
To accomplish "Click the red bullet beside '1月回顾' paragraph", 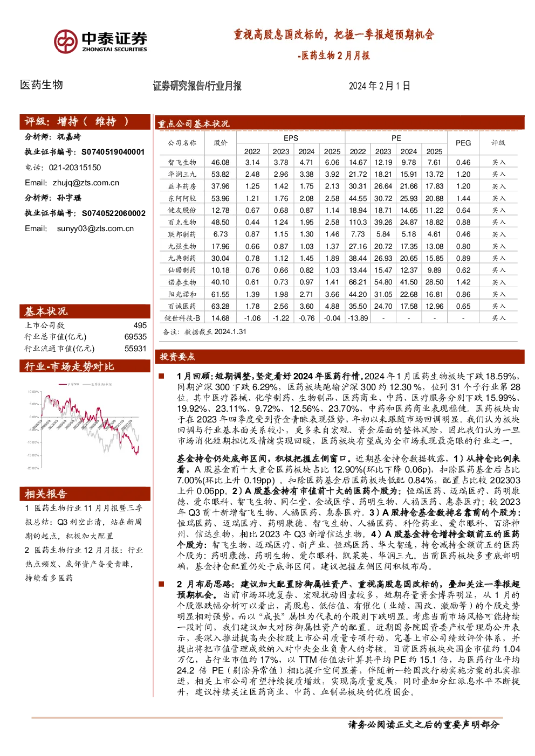I will 161,376.
